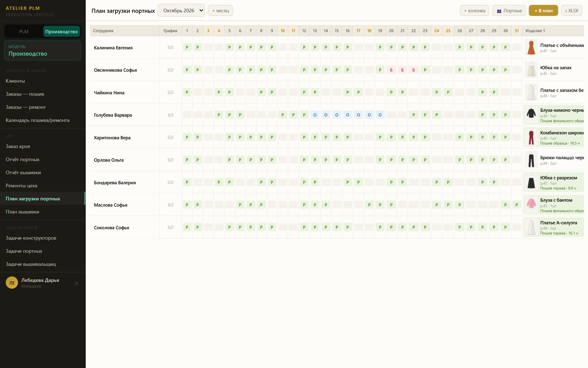The height and width of the screenshot is (368, 588).
Task: Go to План вышивки menu item
Action: coord(22,212)
